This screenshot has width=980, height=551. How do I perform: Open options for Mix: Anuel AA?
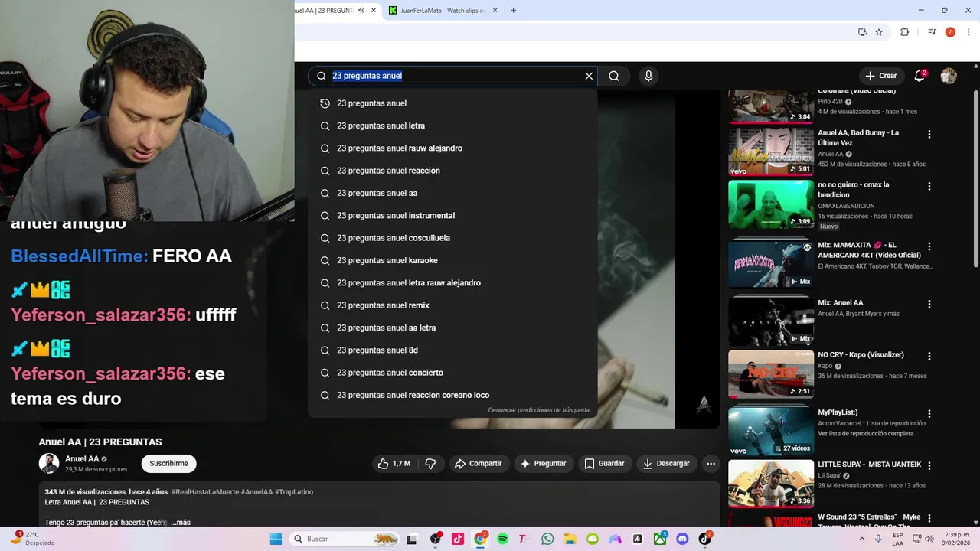[x=929, y=304]
